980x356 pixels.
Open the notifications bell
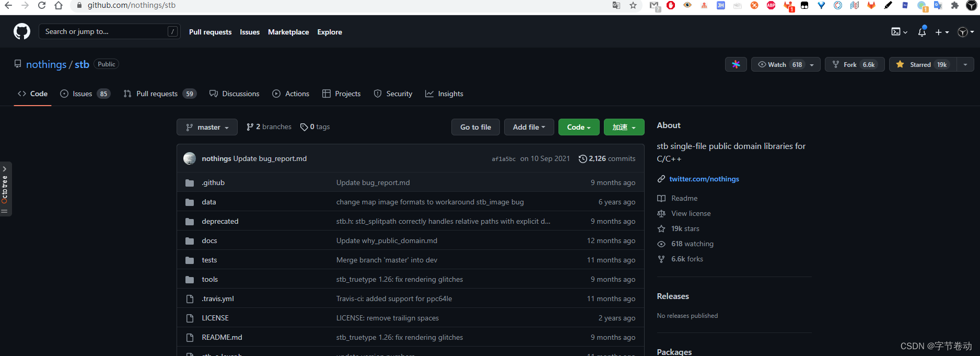922,32
